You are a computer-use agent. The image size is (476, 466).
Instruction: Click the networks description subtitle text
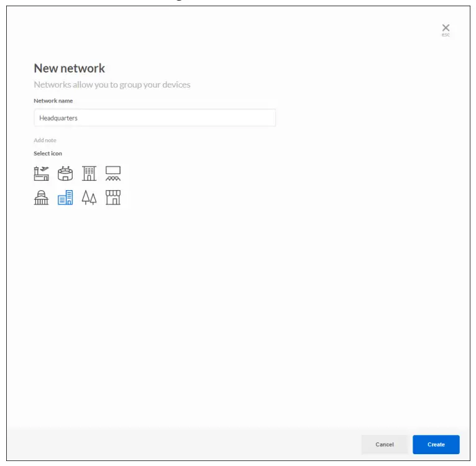(x=112, y=85)
